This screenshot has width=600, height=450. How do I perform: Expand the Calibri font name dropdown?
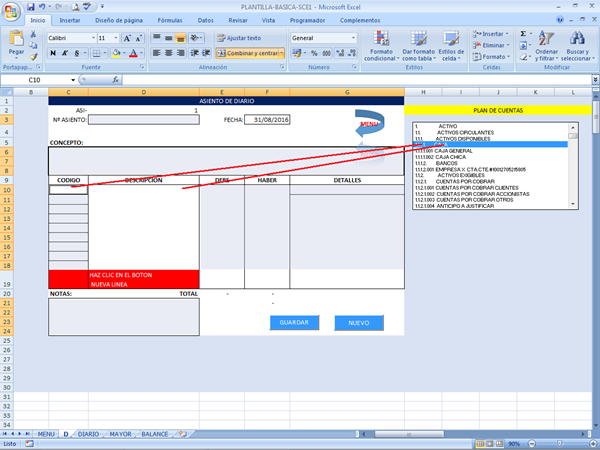92,38
